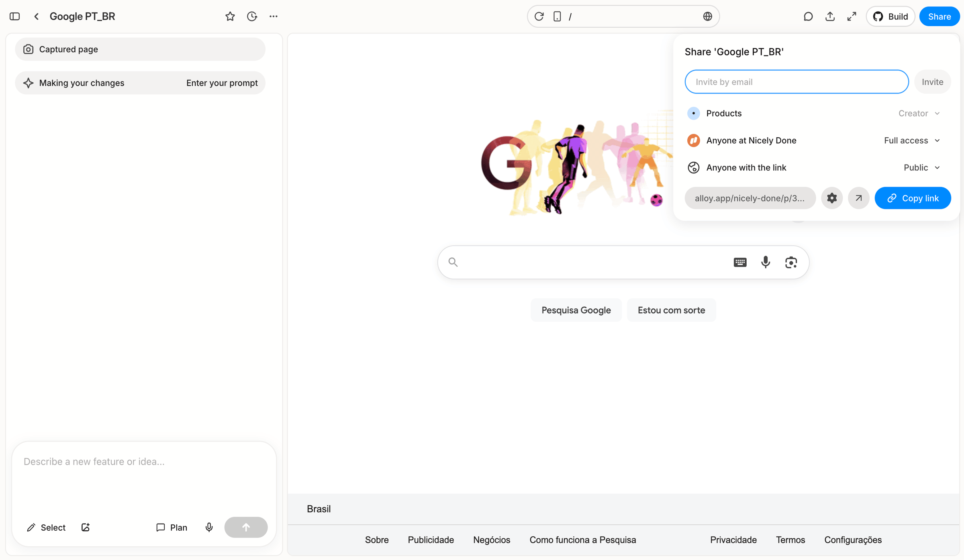Open the Privacidade footer link

[x=733, y=540]
